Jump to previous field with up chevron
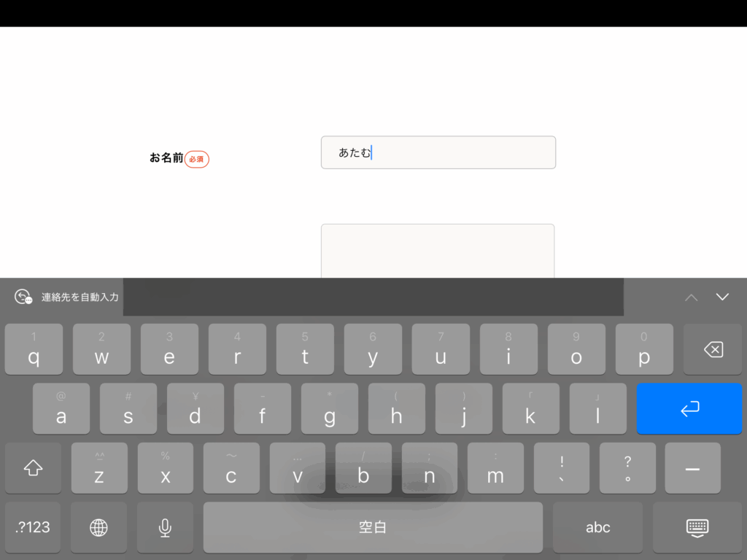Image resolution: width=747 pixels, height=560 pixels. 691,297
